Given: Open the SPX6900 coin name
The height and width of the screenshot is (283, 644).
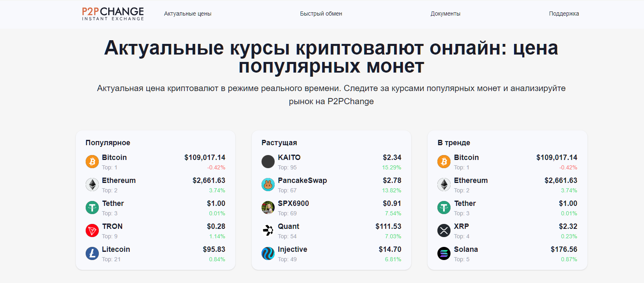Looking at the screenshot, I should click(x=294, y=203).
